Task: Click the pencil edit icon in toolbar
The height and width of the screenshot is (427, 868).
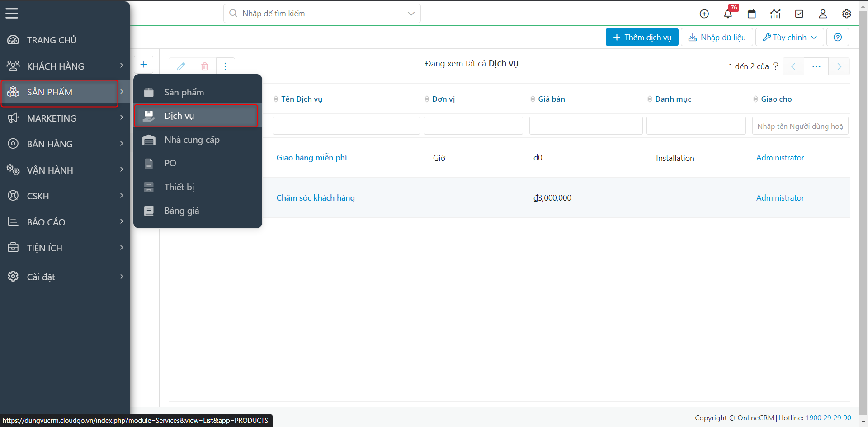Action: pyautogui.click(x=181, y=66)
